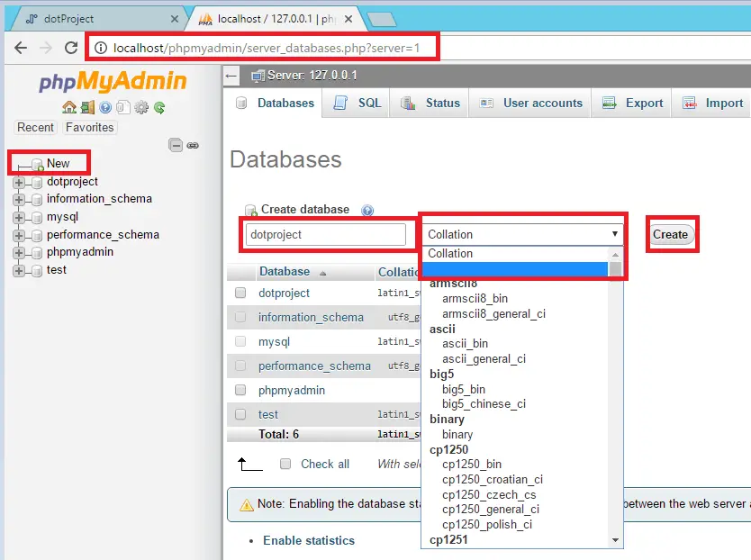Click the phpmyadmin database icon in tree
Image resolution: width=751 pixels, height=560 pixels.
pyautogui.click(x=36, y=253)
